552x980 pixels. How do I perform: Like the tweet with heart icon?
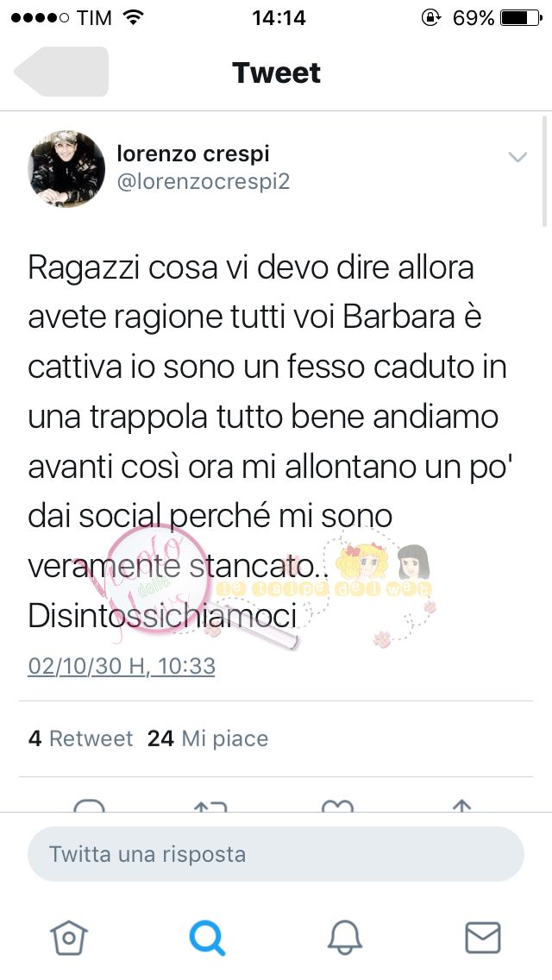337,805
